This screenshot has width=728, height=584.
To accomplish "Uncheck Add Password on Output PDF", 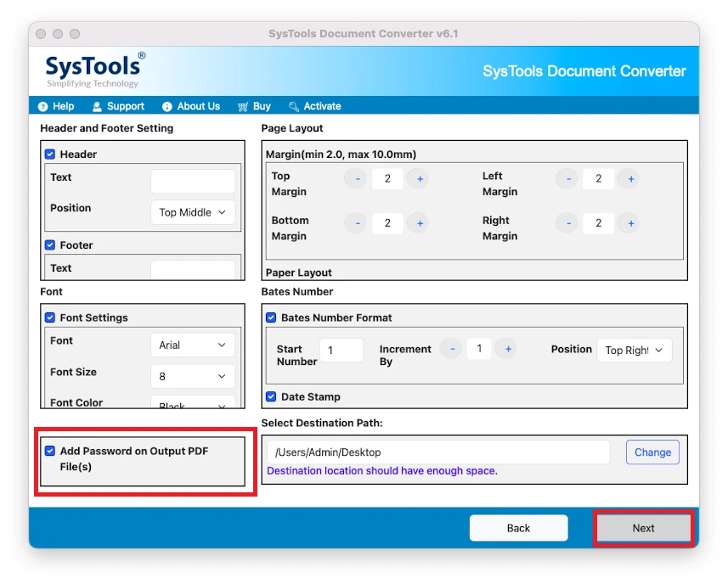I will [x=50, y=451].
